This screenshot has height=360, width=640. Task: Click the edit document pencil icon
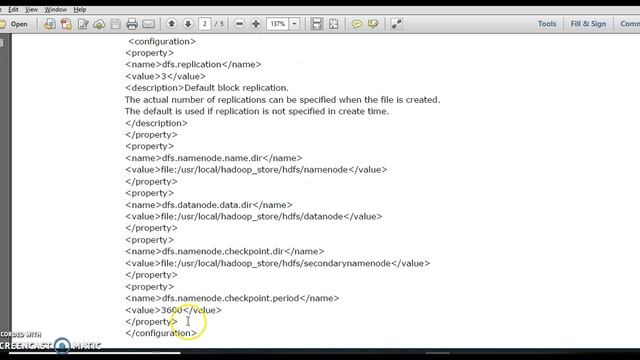click(83, 24)
